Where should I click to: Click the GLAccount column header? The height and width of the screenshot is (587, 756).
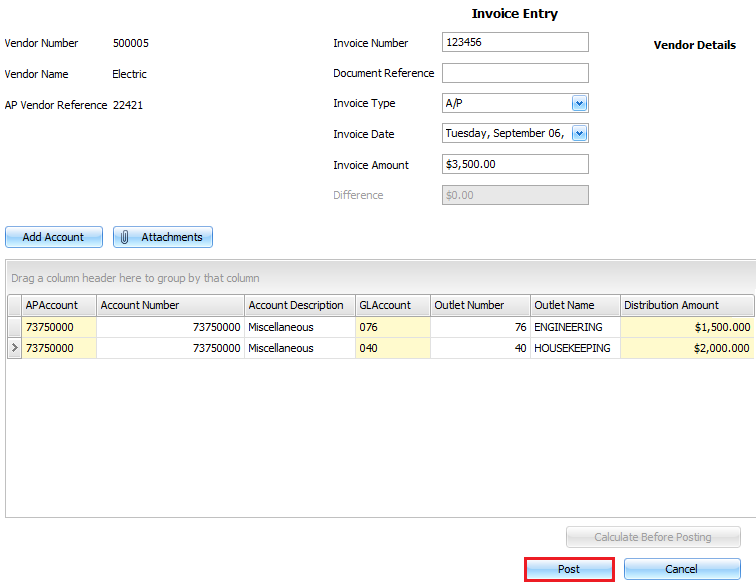pyautogui.click(x=391, y=305)
